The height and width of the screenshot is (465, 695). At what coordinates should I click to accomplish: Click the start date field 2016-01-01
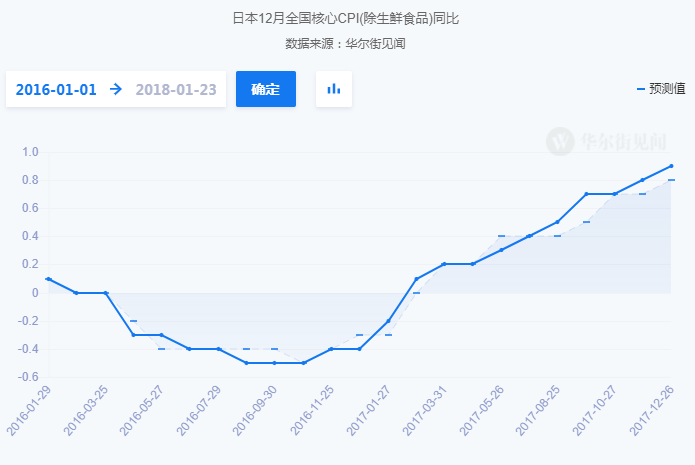click(x=56, y=90)
